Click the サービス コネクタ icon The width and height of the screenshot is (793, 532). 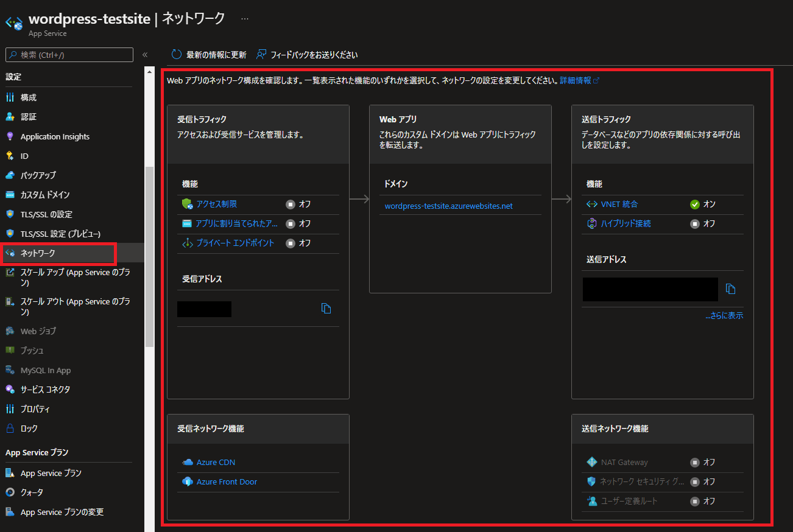click(x=10, y=390)
